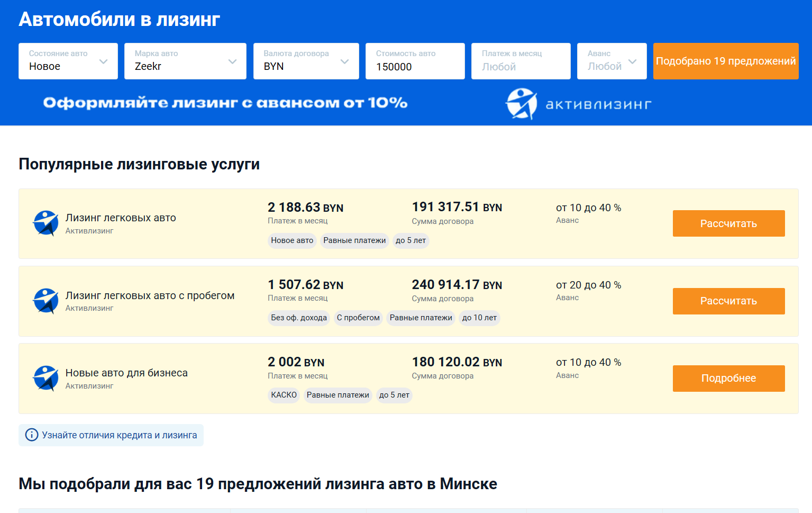Open the Состояние авто dropdown
The height and width of the screenshot is (513, 812).
pos(68,61)
